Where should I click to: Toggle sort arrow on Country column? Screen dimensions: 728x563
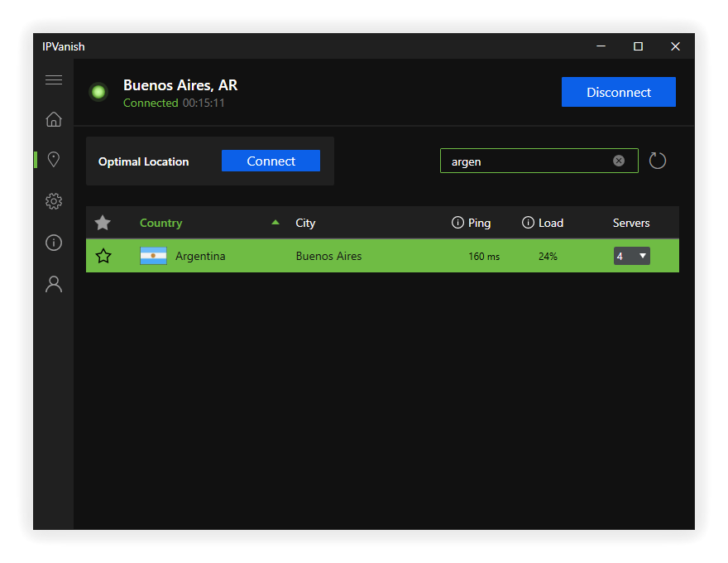[275, 223]
